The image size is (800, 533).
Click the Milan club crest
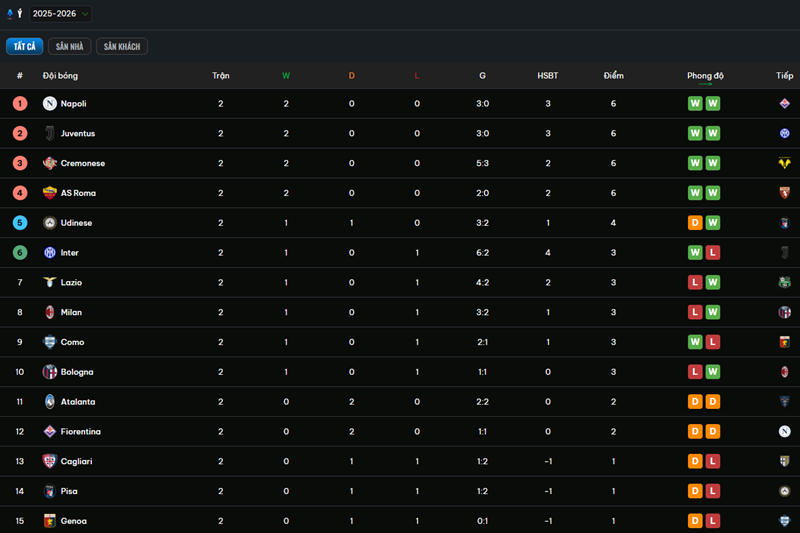[x=49, y=312]
